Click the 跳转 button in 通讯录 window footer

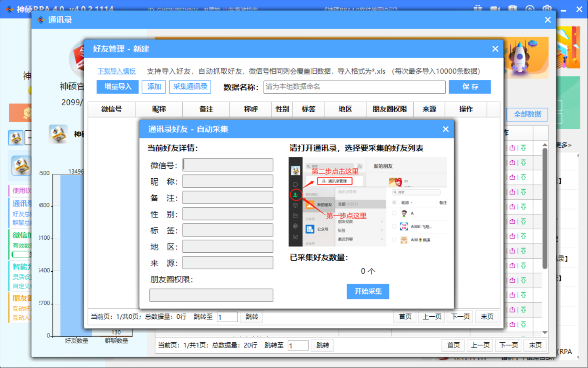[x=323, y=345]
